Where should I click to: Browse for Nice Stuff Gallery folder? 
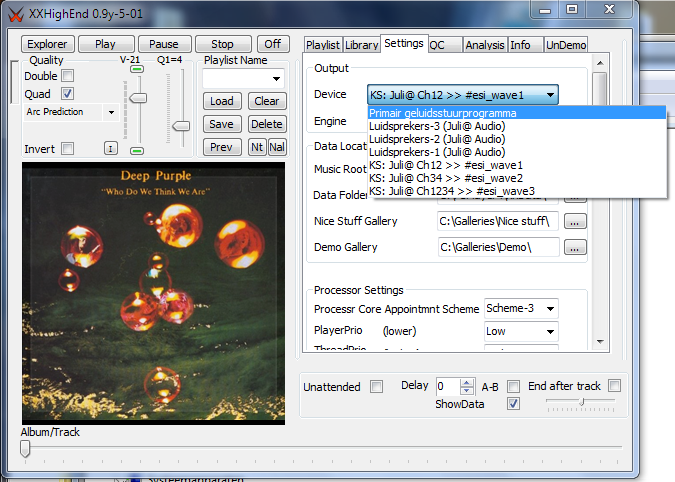[575, 221]
